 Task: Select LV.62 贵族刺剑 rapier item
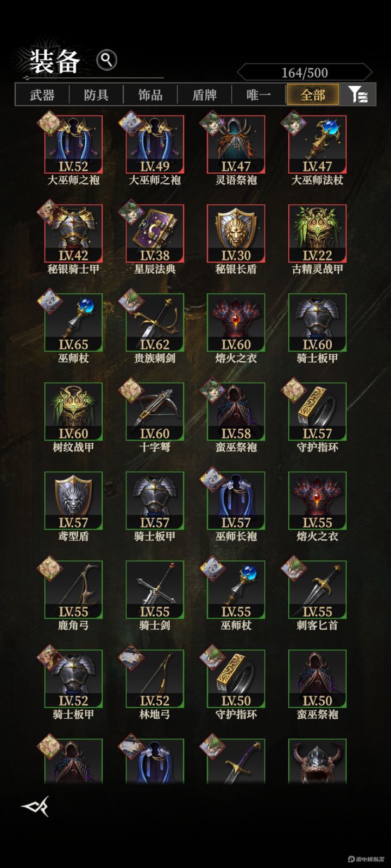[154, 322]
